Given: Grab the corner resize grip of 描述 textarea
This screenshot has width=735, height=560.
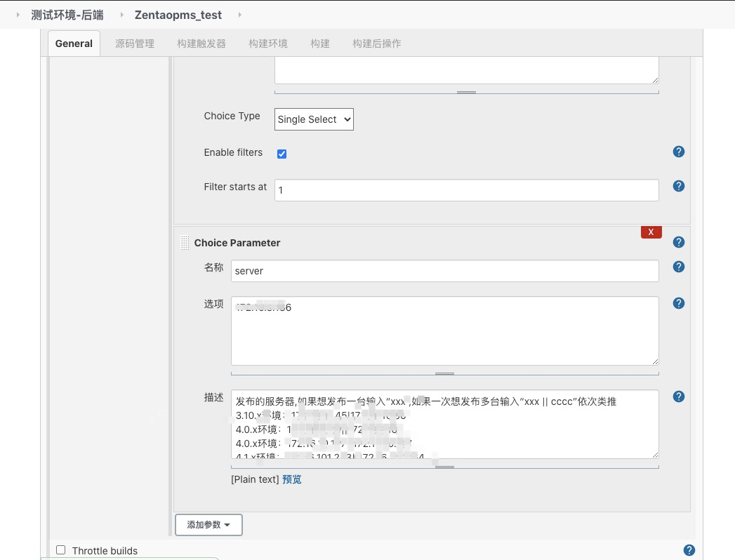Looking at the screenshot, I should pos(655,455).
